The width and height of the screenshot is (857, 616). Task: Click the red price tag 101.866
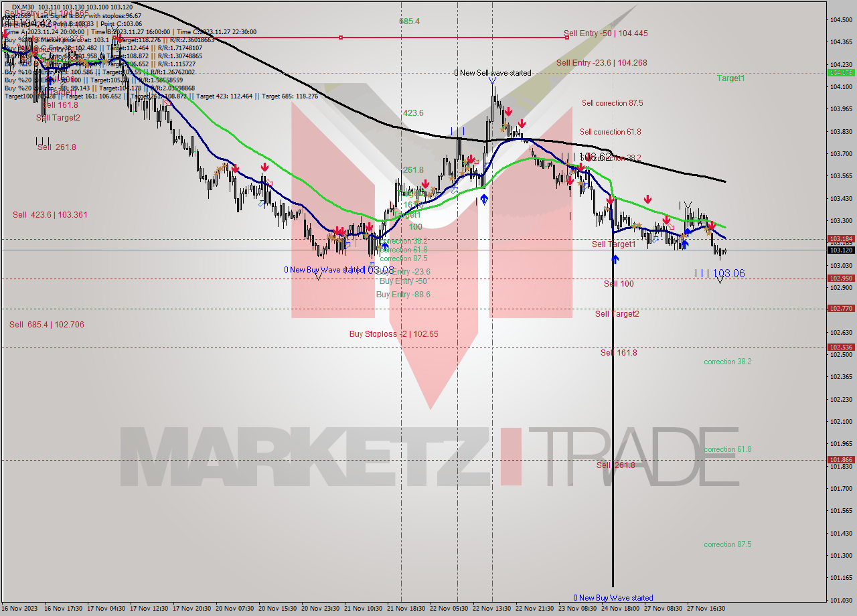841,460
